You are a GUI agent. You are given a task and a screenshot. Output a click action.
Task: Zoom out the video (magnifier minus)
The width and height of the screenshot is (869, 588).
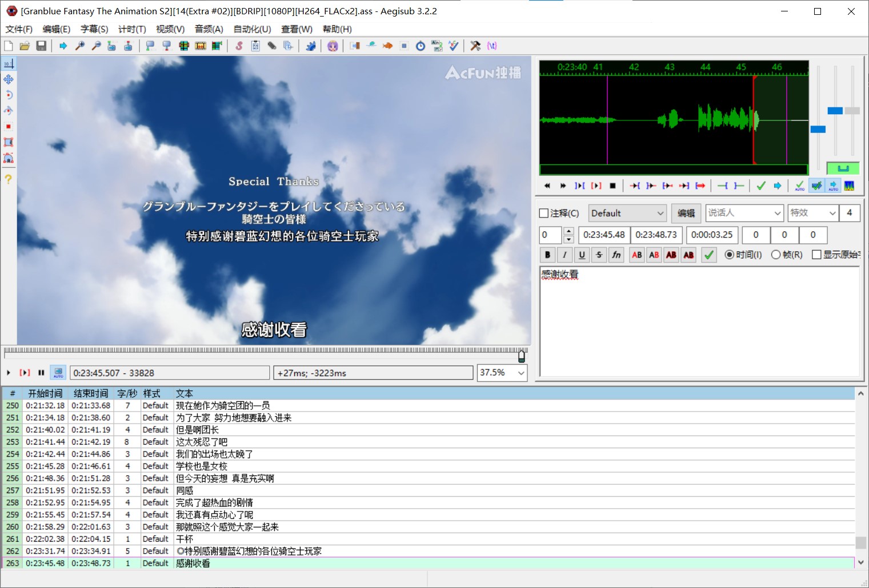(x=96, y=46)
